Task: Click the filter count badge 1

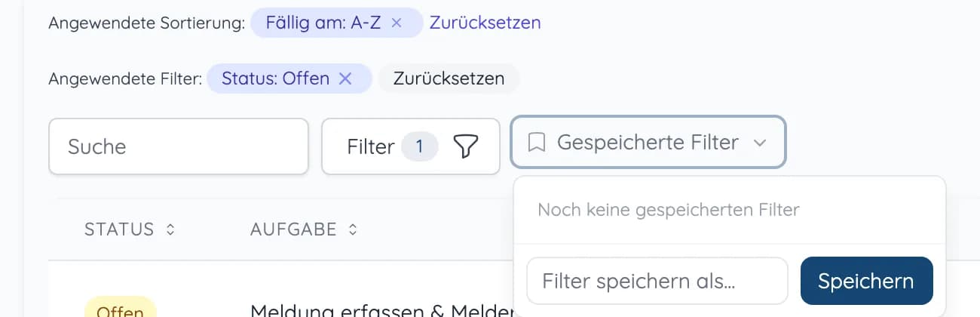Action: tap(420, 146)
